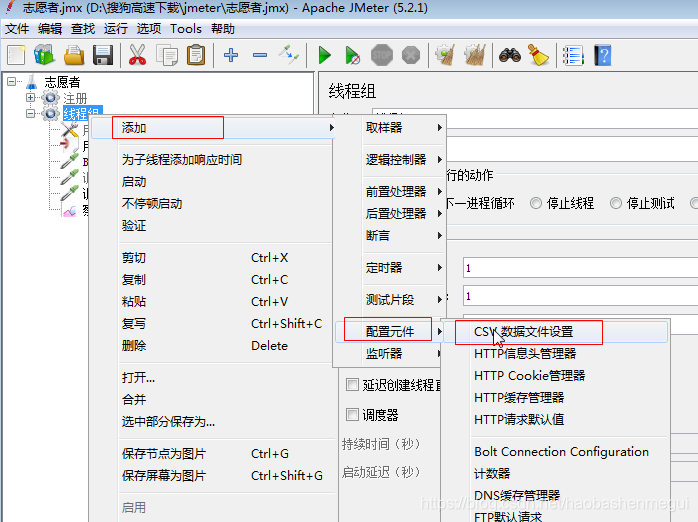Click the Copy icon in toolbar
Image resolution: width=698 pixels, height=522 pixels.
167,55
